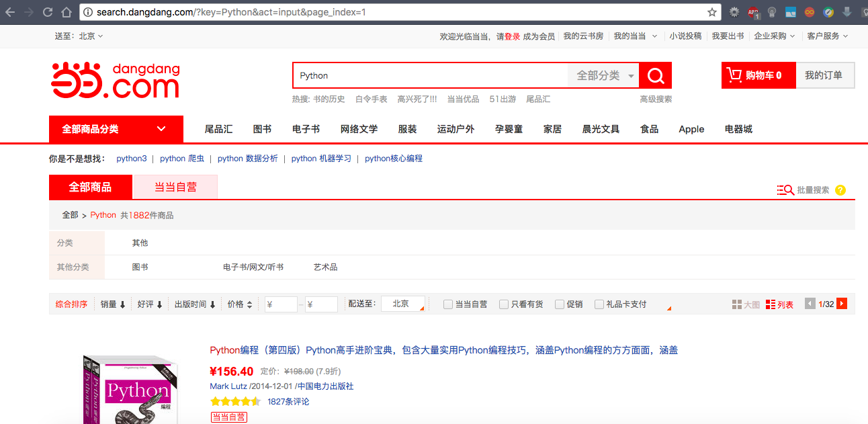
Task: Click the downloads arrow extension icon
Action: 847,12
